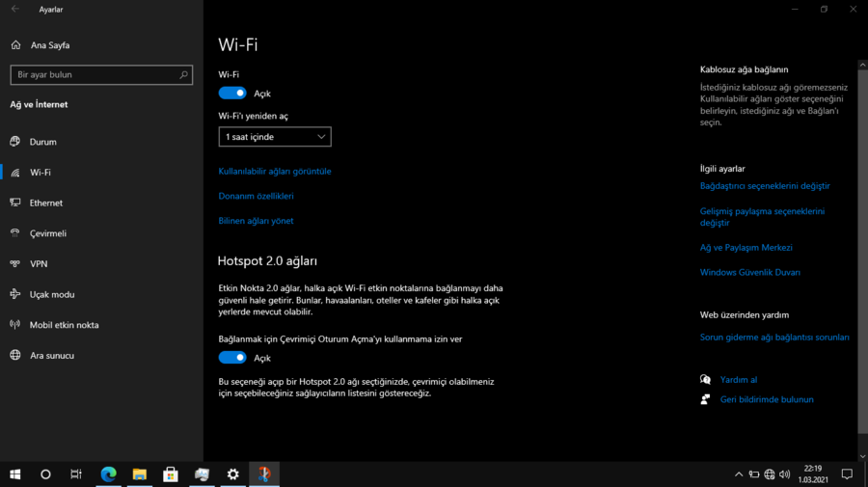Click the volume speaker tray icon
The image size is (868, 487).
tap(784, 474)
